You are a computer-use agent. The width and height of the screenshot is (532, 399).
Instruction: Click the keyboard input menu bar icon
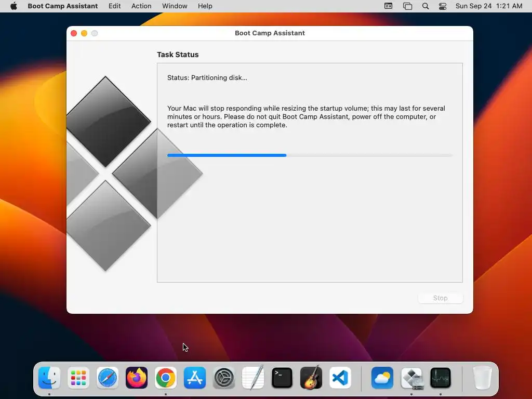(x=389, y=6)
